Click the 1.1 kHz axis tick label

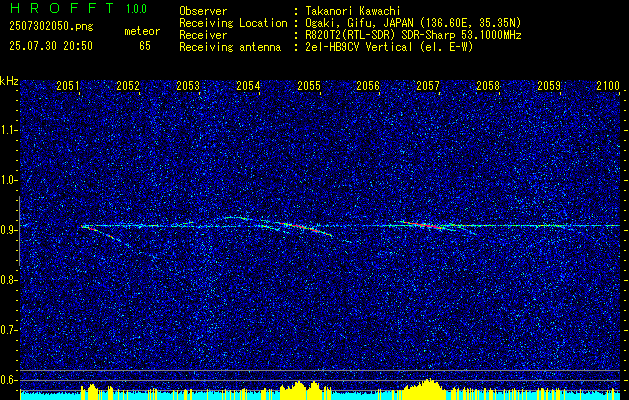[7, 130]
